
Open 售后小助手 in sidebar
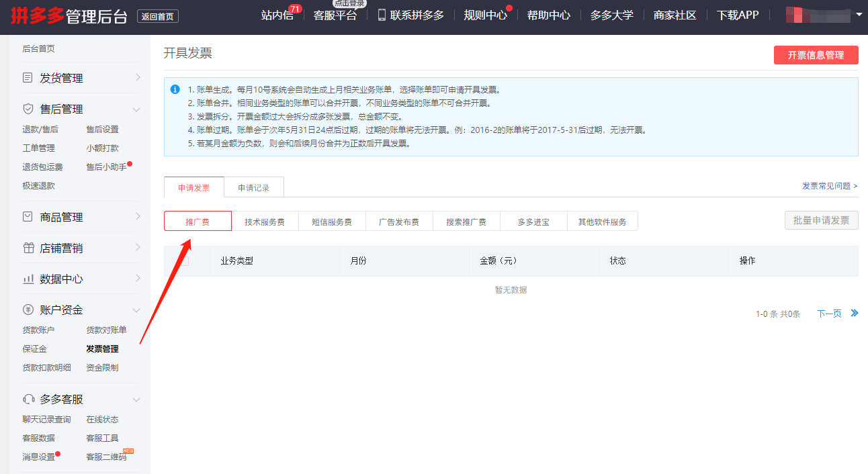tap(106, 167)
